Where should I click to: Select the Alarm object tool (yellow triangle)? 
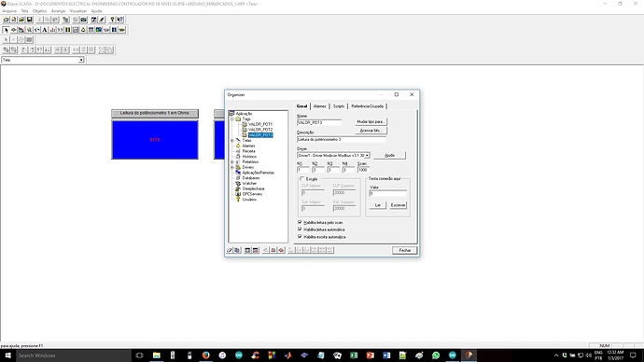(83, 30)
